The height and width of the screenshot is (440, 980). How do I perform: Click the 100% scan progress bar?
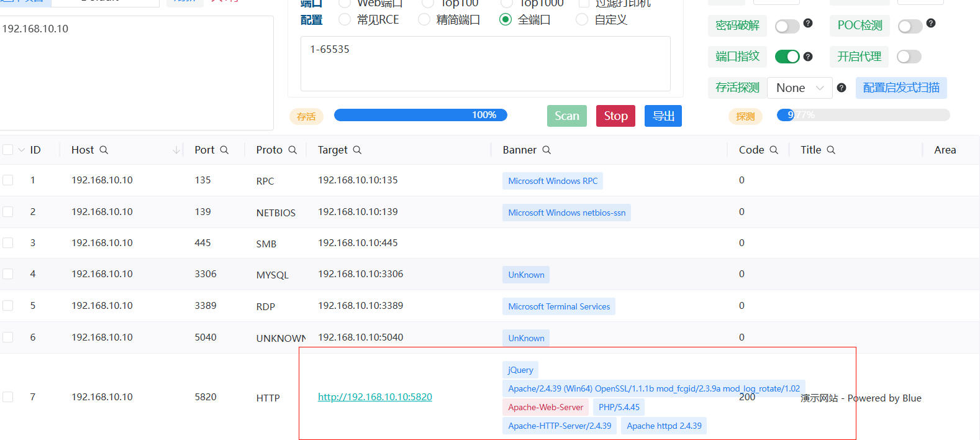tap(420, 115)
